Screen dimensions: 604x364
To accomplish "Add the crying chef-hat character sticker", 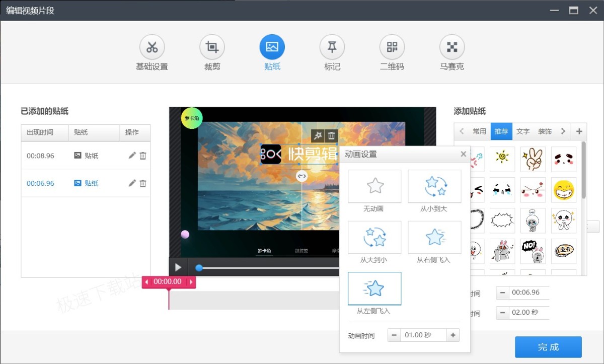I will 533,221.
